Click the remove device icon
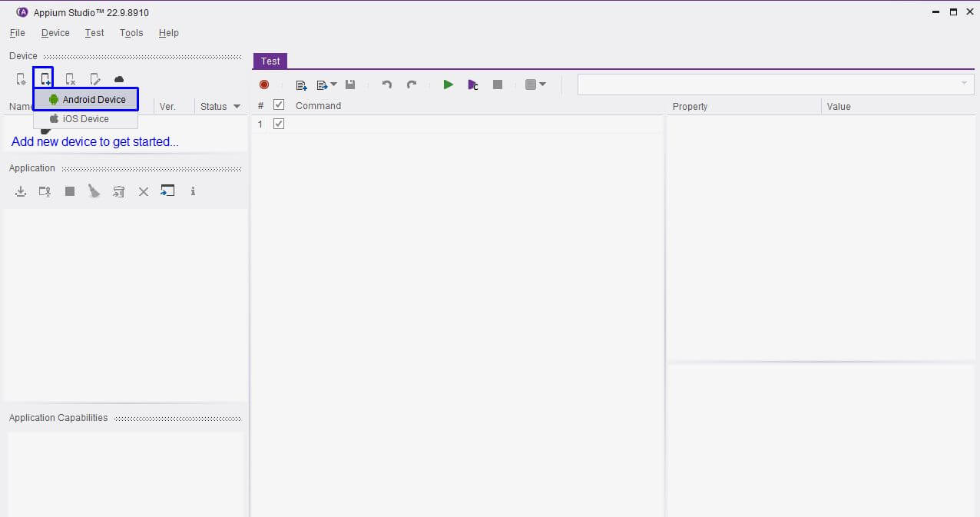 point(70,79)
